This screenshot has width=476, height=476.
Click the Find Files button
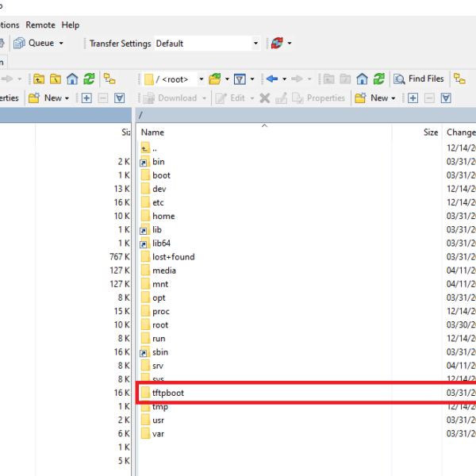[x=419, y=79]
